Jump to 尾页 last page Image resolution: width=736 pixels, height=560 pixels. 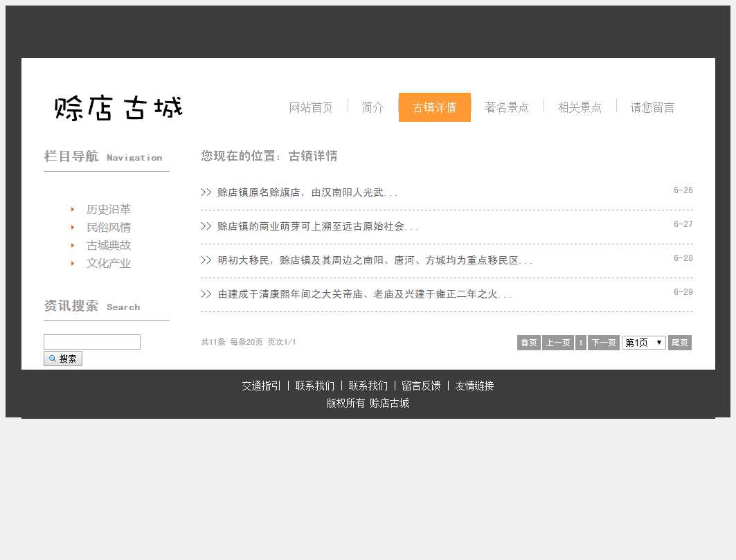tap(679, 343)
